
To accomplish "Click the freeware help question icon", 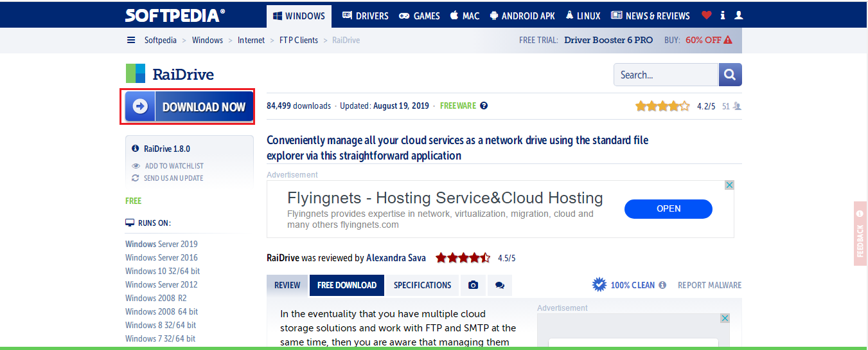I will pyautogui.click(x=484, y=106).
